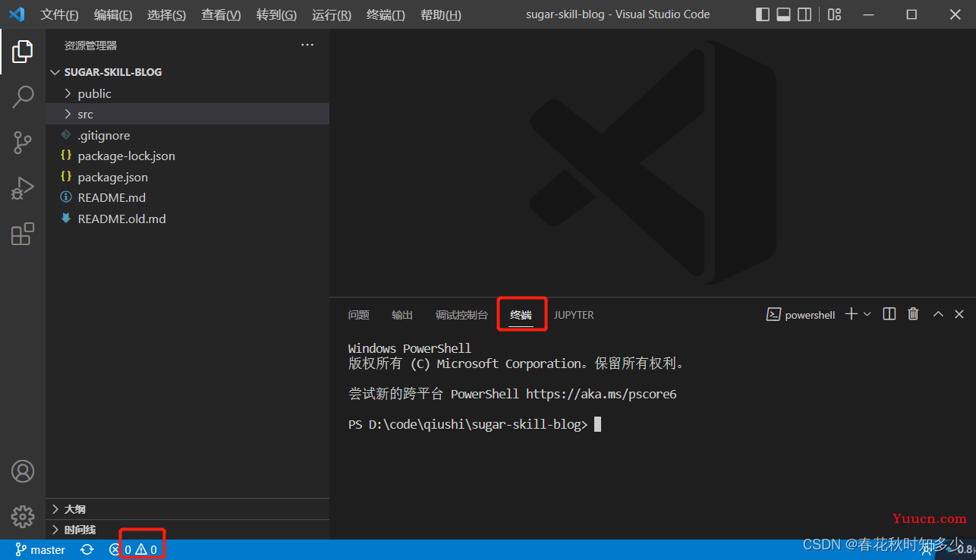Toggle secondary side bar layout icon
The image size is (976, 560).
[x=804, y=14]
